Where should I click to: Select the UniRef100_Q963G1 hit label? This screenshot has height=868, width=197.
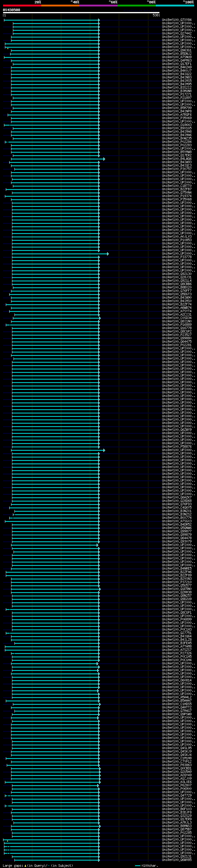[x=177, y=50]
